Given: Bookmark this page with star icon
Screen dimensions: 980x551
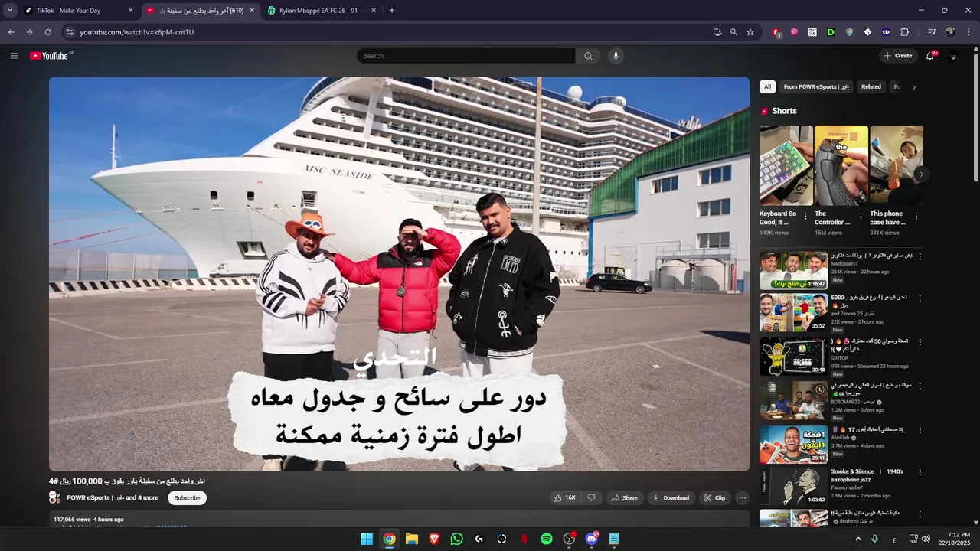Looking at the screenshot, I should [x=750, y=32].
